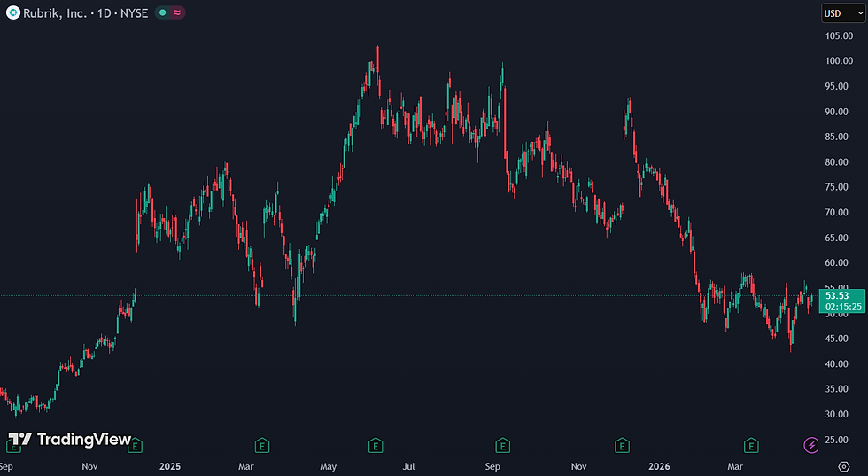The image size is (868, 476).
Task: Click the 95.00 price axis label
Action: point(836,86)
